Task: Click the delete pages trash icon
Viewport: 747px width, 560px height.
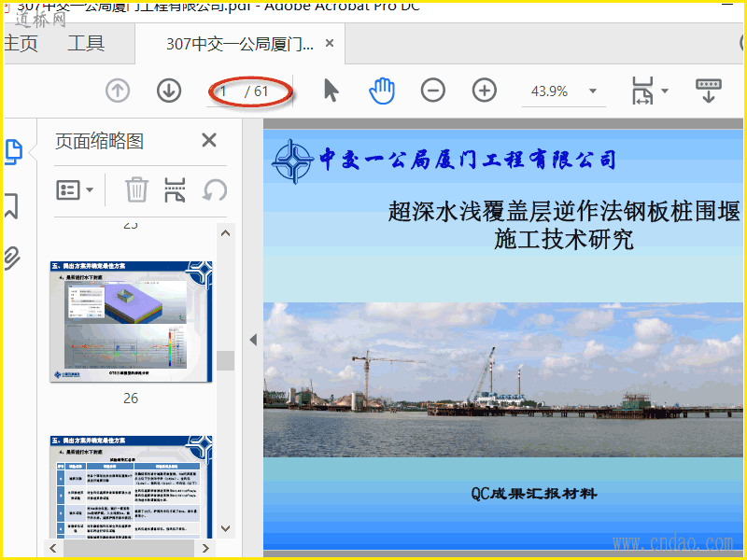Action: click(x=136, y=190)
